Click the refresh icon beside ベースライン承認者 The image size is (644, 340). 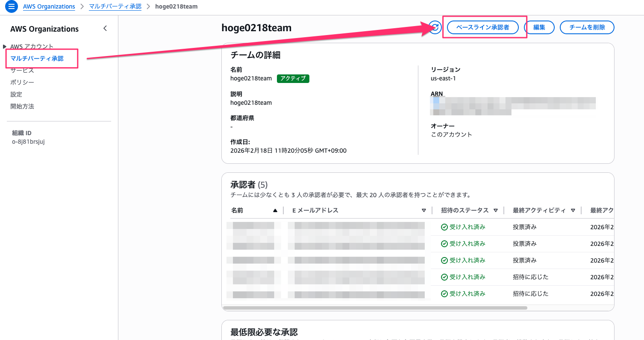coord(435,27)
